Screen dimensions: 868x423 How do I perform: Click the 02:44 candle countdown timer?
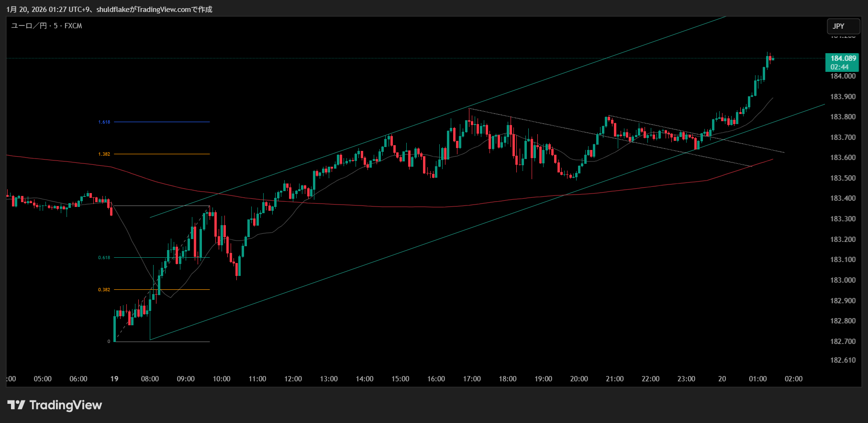pyautogui.click(x=840, y=67)
